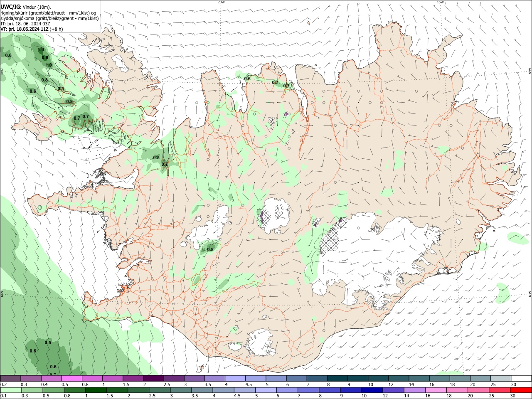Viewport: 532px width, 399px height.
Task: Click the '30' label in the upper legend row
Action: (x=514, y=384)
